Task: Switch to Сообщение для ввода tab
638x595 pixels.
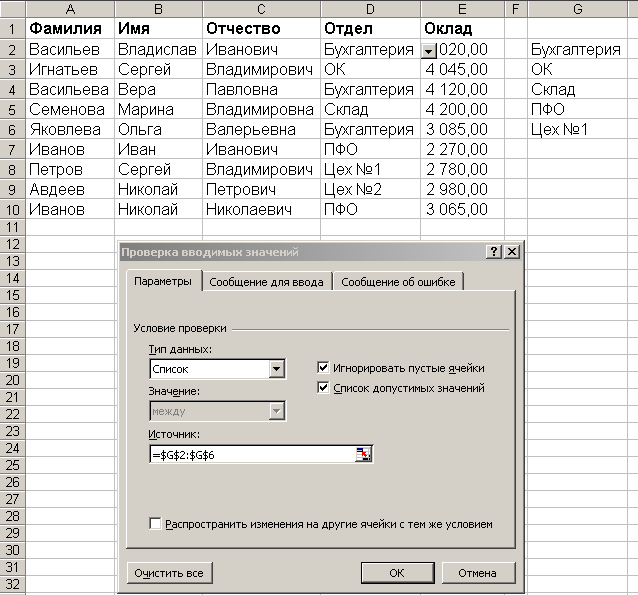Action: [x=267, y=282]
